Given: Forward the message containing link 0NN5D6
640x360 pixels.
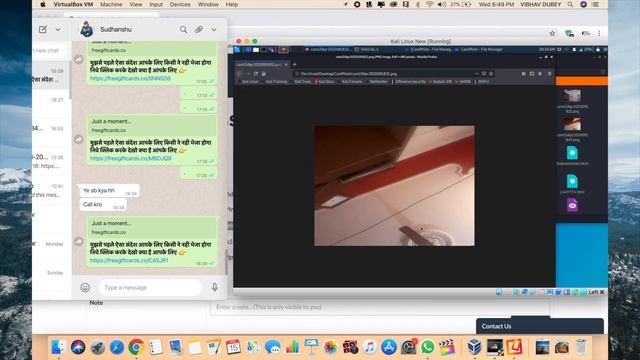Looking at the screenshot, I should (79, 60).
